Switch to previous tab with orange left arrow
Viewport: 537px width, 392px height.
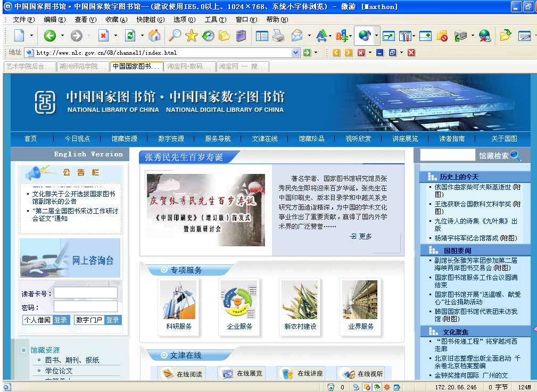(336, 52)
